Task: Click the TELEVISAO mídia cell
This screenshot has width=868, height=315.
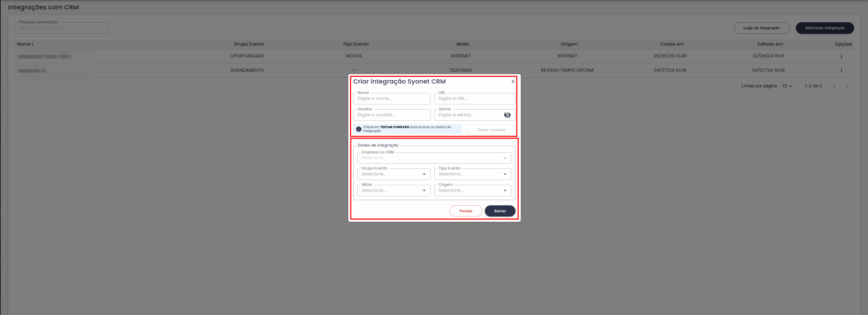Action: click(460, 70)
